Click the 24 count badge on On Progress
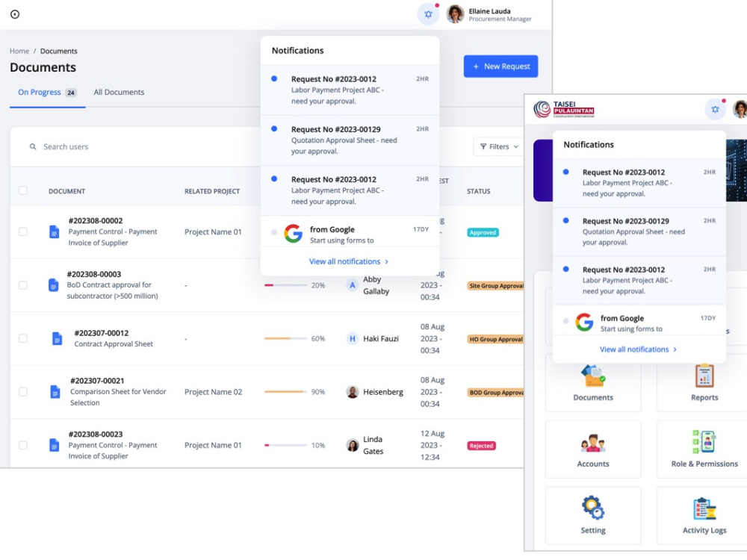The width and height of the screenshot is (747, 560). coord(70,93)
